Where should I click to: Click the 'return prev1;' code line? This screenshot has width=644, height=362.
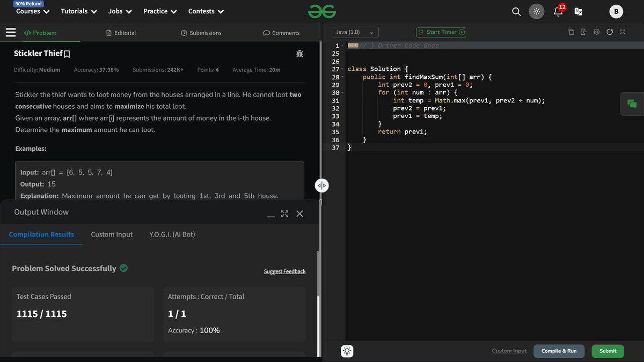(x=402, y=131)
